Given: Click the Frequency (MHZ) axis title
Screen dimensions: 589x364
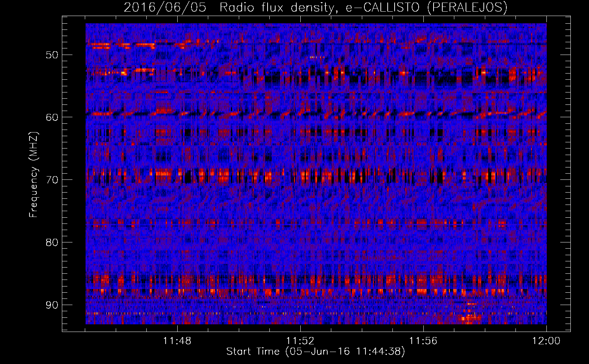Looking at the screenshot, I should (x=33, y=175).
